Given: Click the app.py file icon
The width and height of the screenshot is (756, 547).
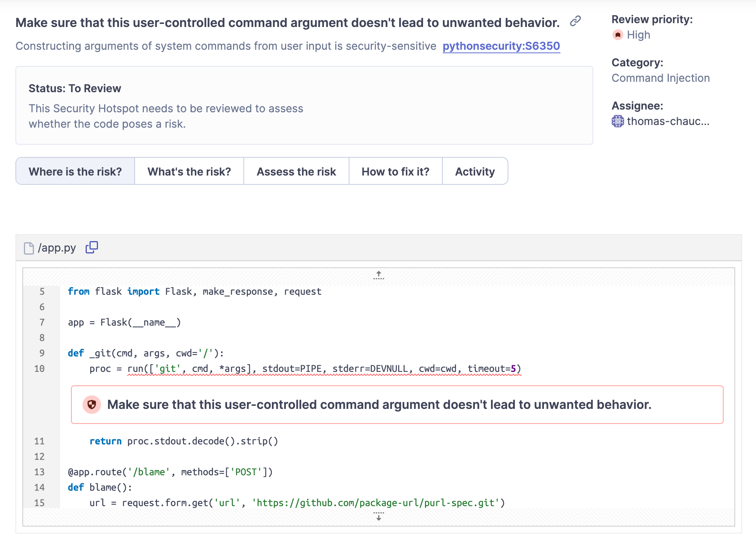Looking at the screenshot, I should point(29,248).
